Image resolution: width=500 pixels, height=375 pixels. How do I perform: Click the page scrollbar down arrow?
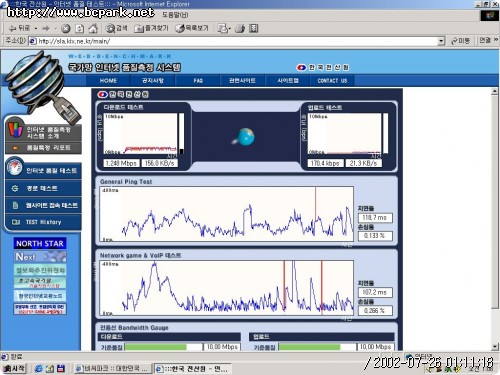[x=495, y=347]
